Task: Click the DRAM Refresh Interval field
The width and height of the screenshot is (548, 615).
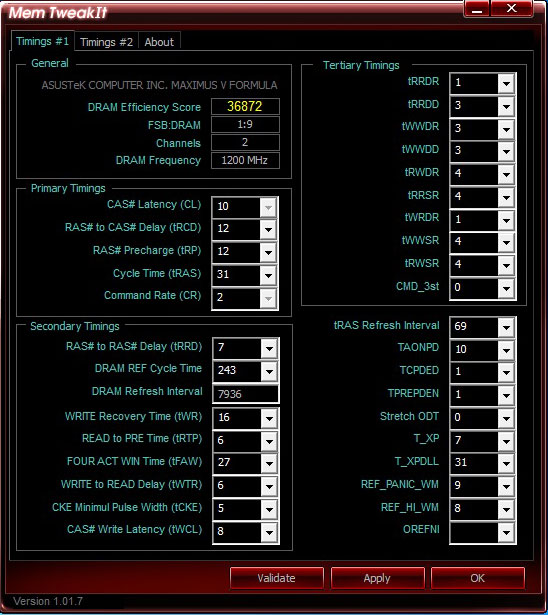Action: click(x=246, y=394)
